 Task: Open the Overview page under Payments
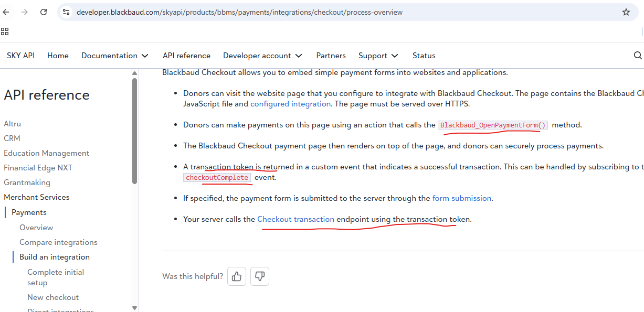[x=36, y=228]
